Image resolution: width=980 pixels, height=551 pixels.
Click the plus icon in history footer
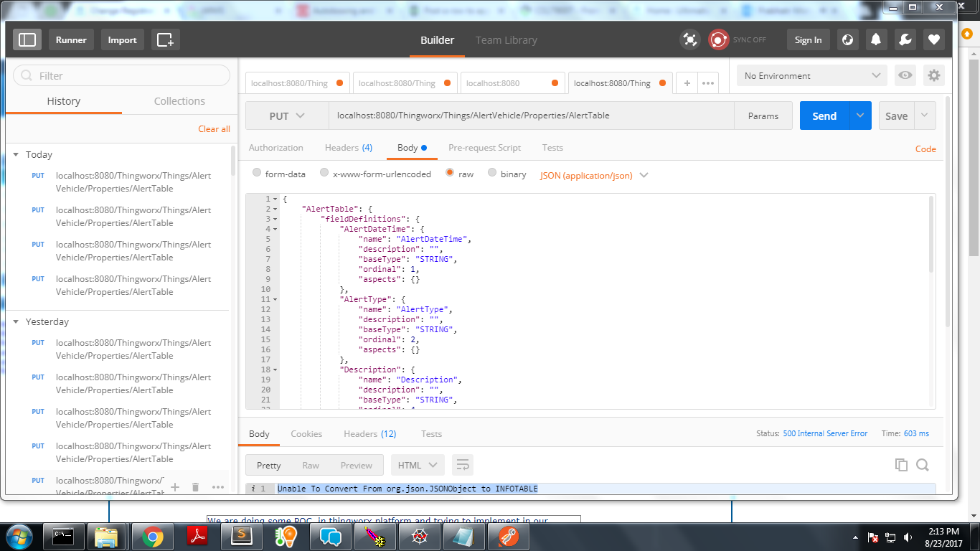click(174, 487)
